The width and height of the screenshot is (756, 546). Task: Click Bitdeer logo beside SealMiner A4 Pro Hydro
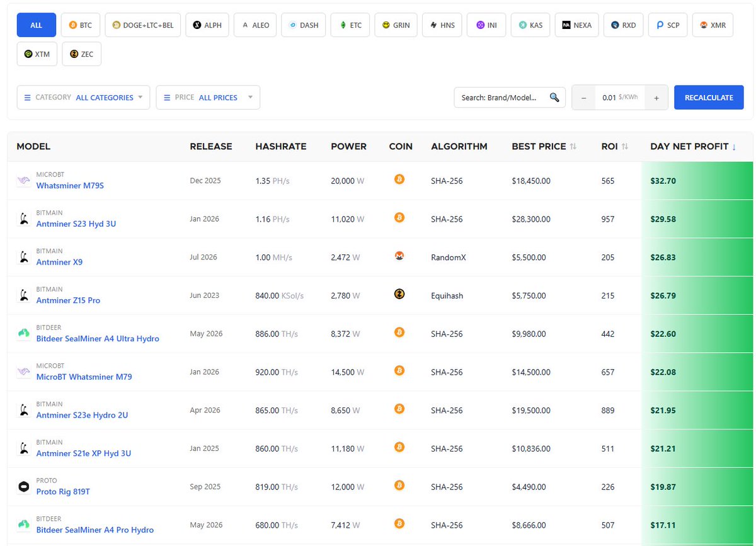23,525
